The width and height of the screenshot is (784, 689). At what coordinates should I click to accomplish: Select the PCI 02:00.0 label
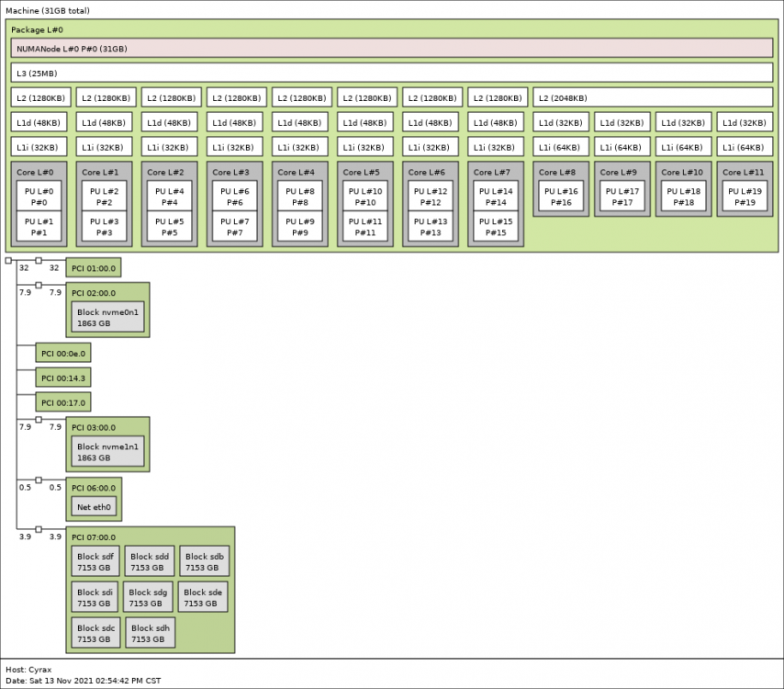(x=94, y=293)
